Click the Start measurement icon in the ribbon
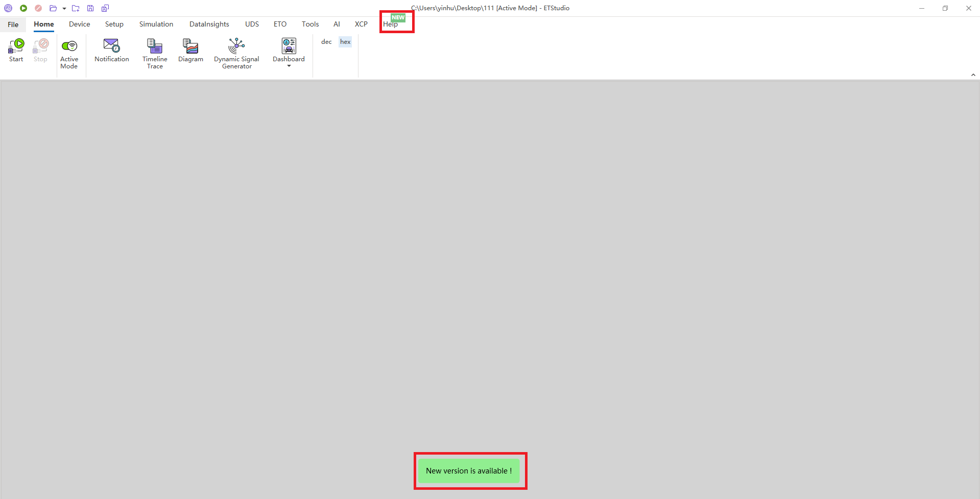 pyautogui.click(x=16, y=50)
